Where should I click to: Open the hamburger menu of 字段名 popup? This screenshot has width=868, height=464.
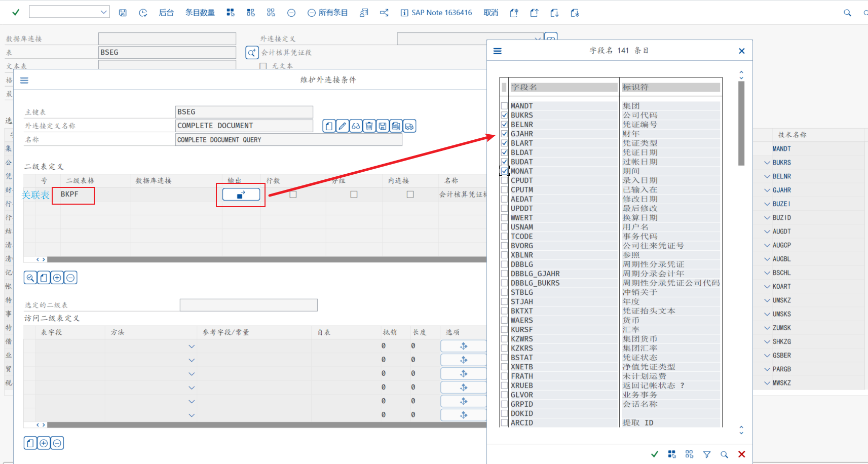498,51
